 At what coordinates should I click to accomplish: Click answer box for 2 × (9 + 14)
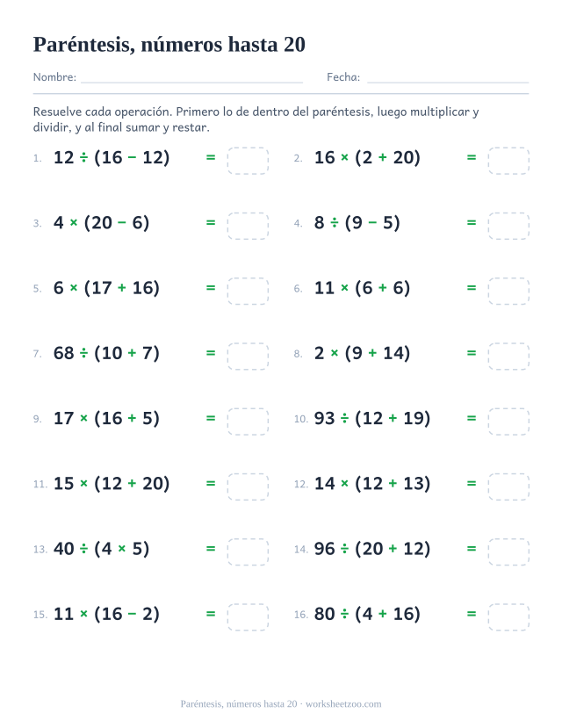[508, 357]
